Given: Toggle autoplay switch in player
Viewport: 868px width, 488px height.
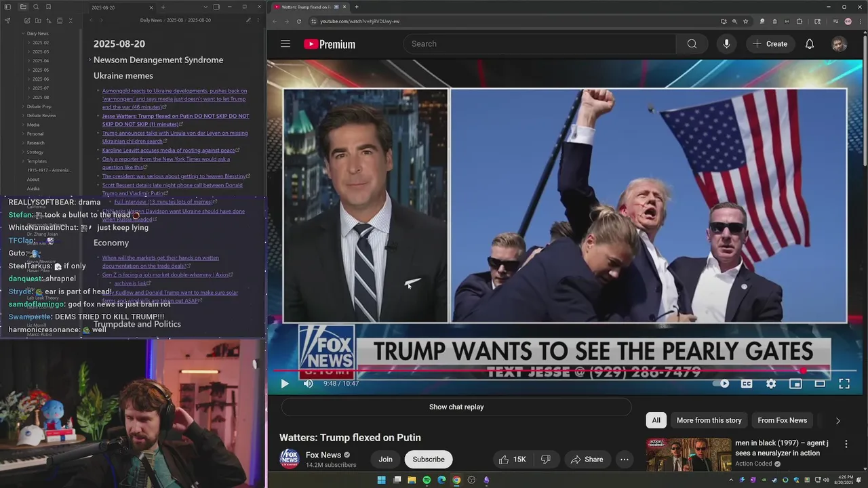Looking at the screenshot, I should pos(721,384).
